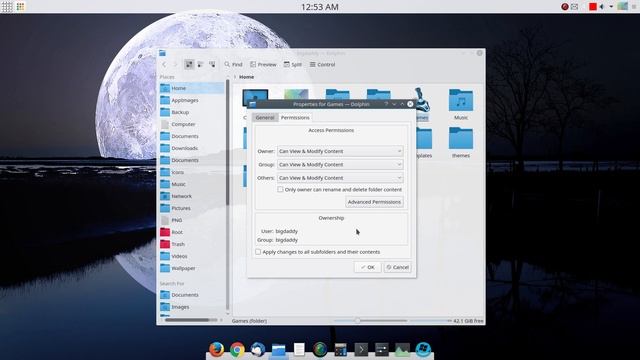Viewport: 640px width, 360px height.
Task: Open the terminal from the dock
Action: [361, 349]
